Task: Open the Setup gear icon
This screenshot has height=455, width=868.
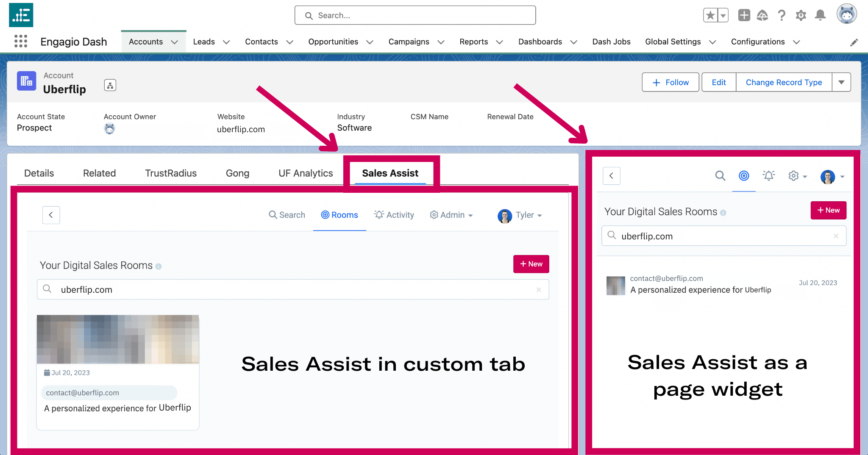Action: 801,16
